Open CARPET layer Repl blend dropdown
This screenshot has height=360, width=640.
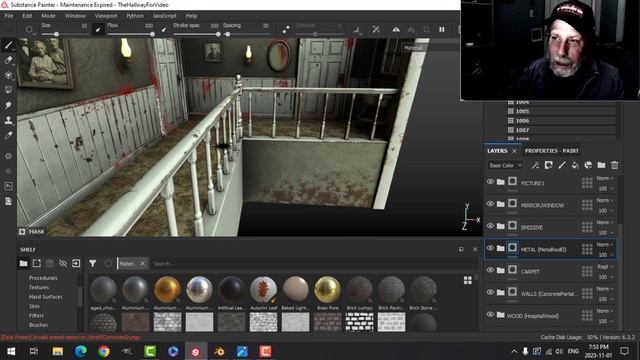point(605,267)
